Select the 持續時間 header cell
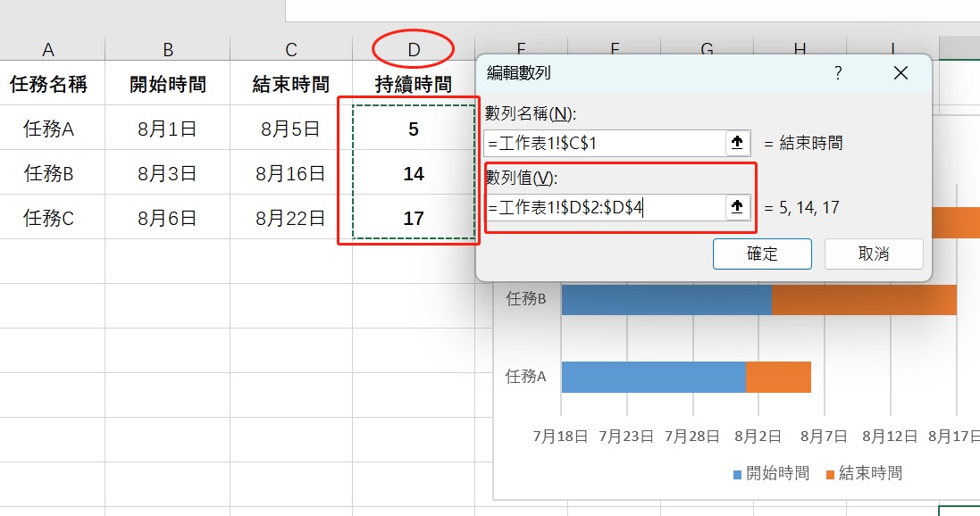This screenshot has width=980, height=516. tap(412, 84)
